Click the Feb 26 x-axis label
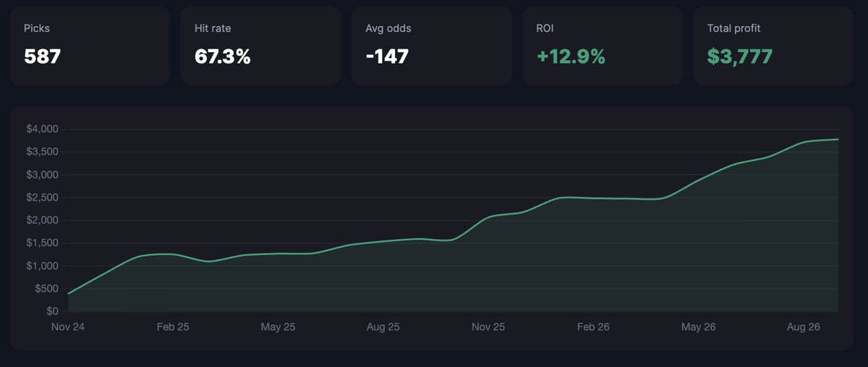Screen dimensions: 868x367 point(593,327)
